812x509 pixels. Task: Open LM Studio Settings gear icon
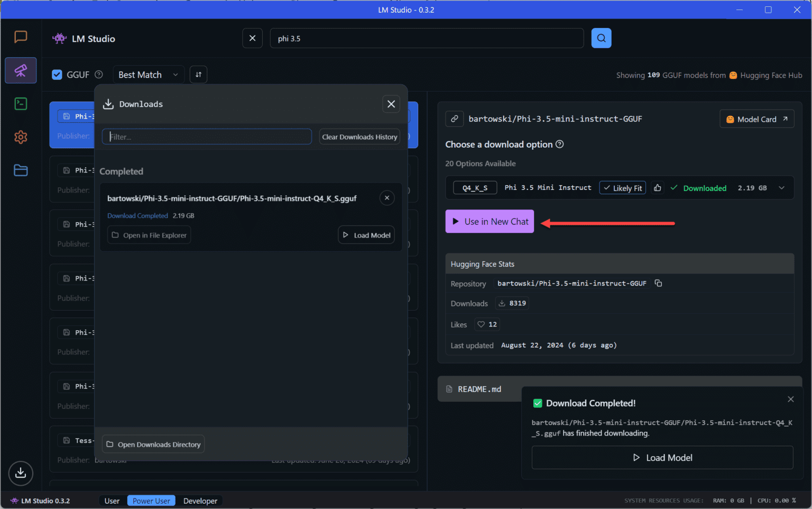point(21,137)
